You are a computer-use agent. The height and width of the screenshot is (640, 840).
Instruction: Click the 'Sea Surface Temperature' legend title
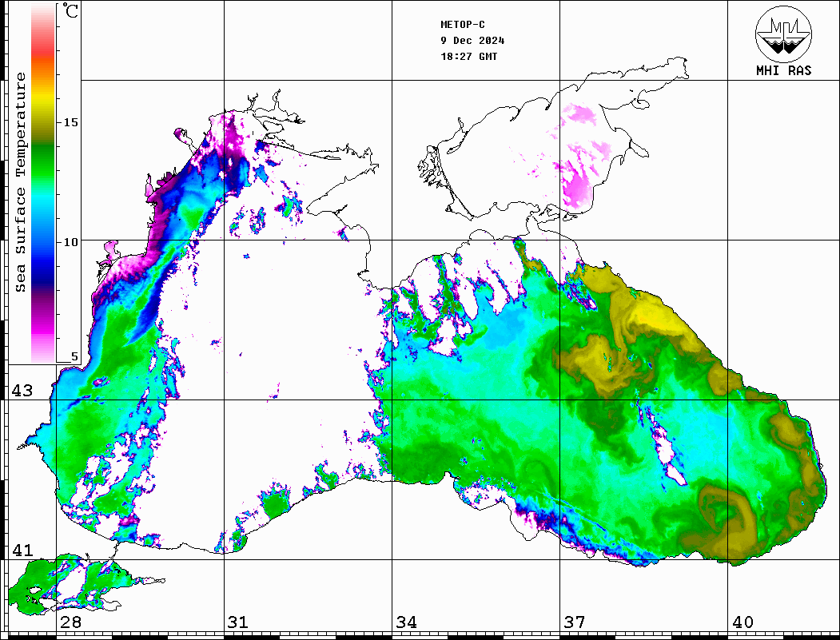coord(20,182)
